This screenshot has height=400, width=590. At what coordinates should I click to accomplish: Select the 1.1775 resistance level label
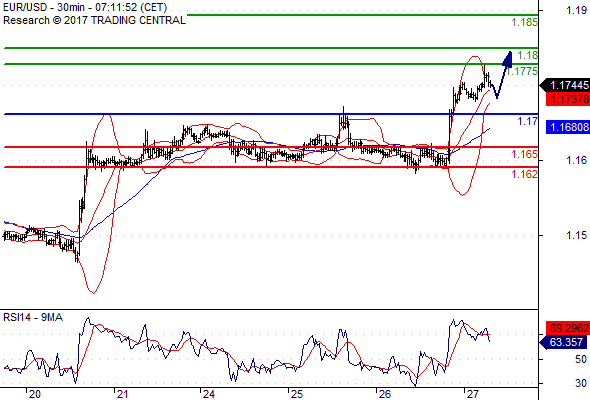click(x=522, y=71)
